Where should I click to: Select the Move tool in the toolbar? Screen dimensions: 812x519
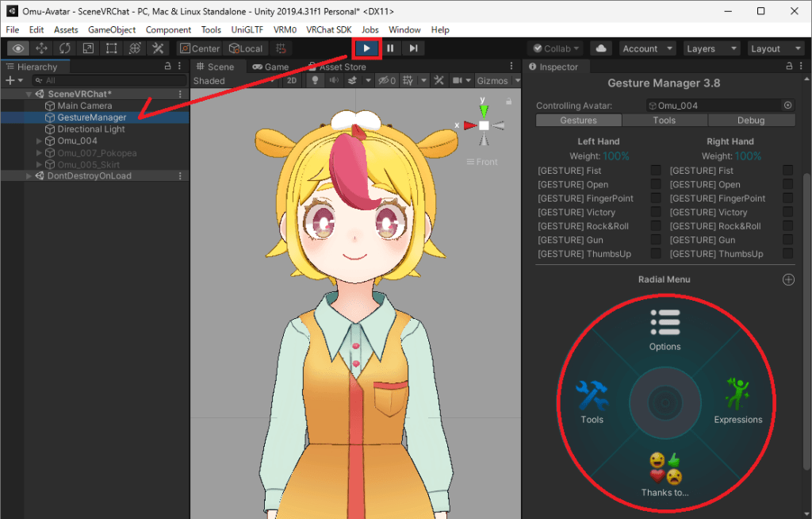pos(42,48)
